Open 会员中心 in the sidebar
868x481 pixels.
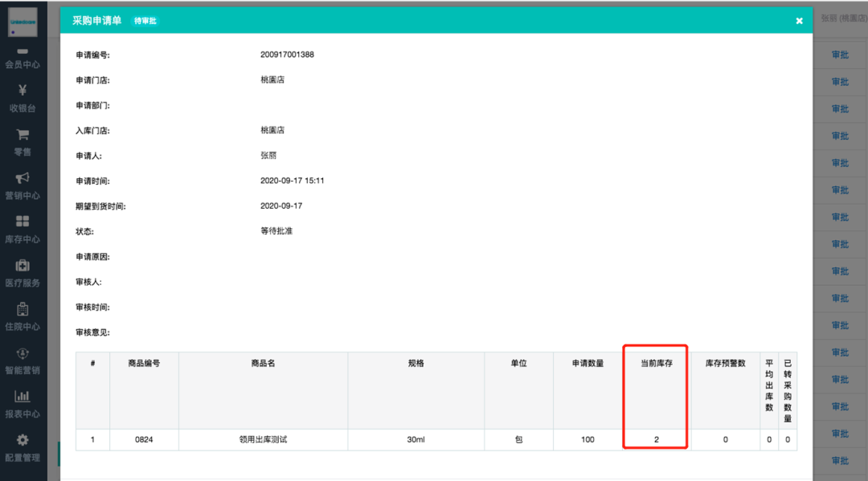23,59
